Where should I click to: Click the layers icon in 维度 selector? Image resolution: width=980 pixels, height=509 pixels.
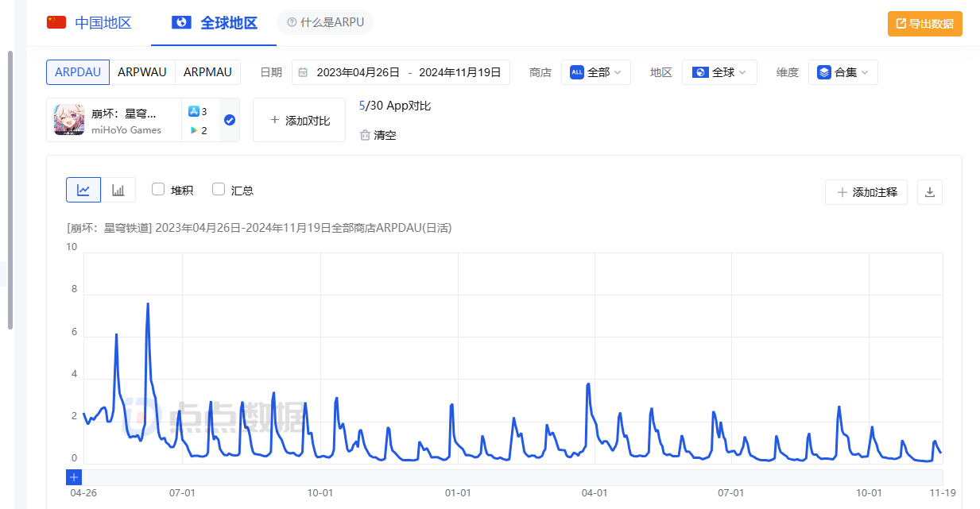(x=824, y=72)
